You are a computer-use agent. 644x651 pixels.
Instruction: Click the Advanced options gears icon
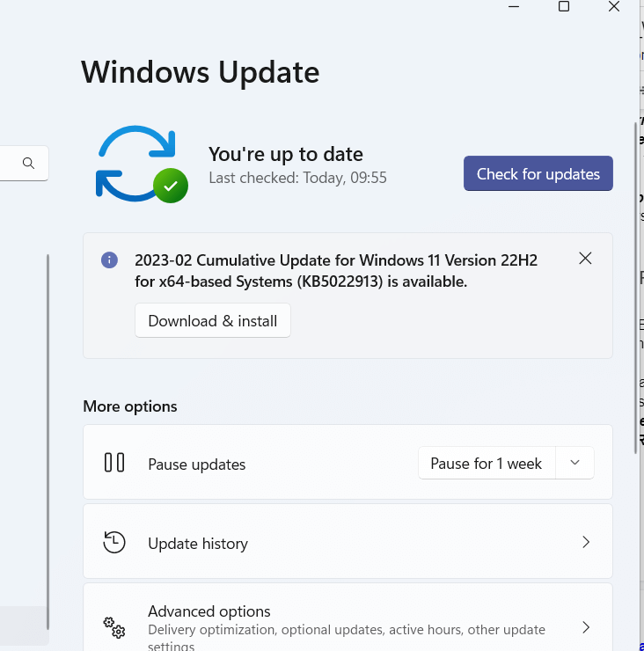tap(114, 627)
